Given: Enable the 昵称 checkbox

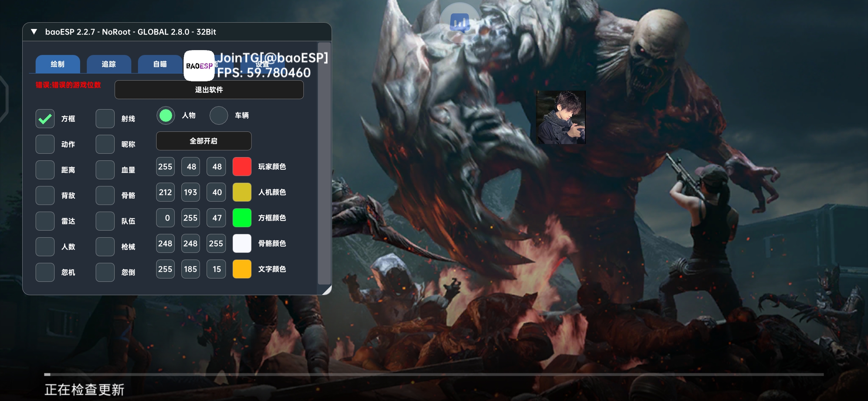Looking at the screenshot, I should [105, 144].
